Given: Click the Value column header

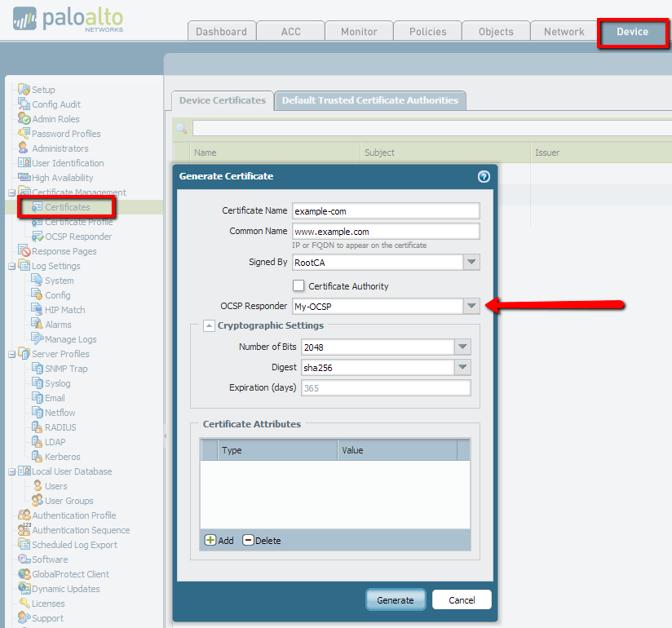Looking at the screenshot, I should click(x=397, y=450).
